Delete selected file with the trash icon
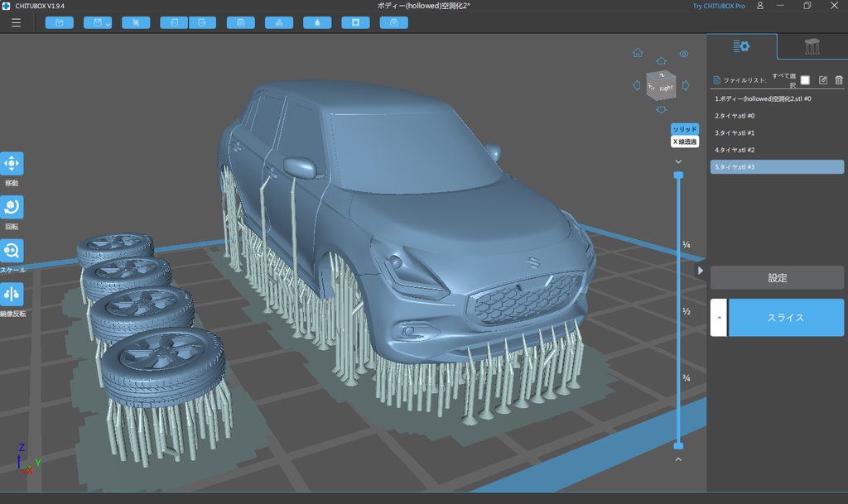 [839, 80]
